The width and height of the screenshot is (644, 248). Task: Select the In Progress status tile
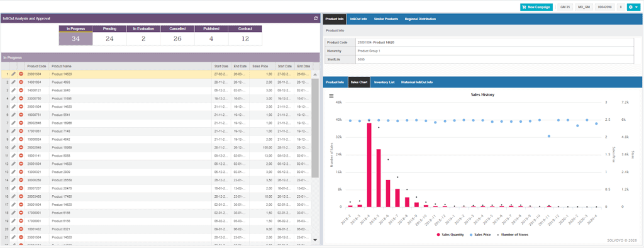click(75, 35)
